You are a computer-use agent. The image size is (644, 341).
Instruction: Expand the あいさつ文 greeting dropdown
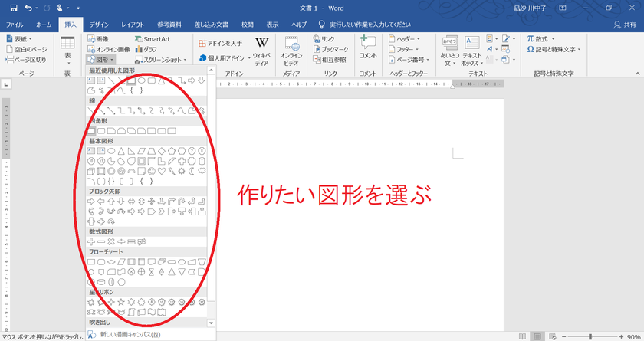pyautogui.click(x=450, y=51)
